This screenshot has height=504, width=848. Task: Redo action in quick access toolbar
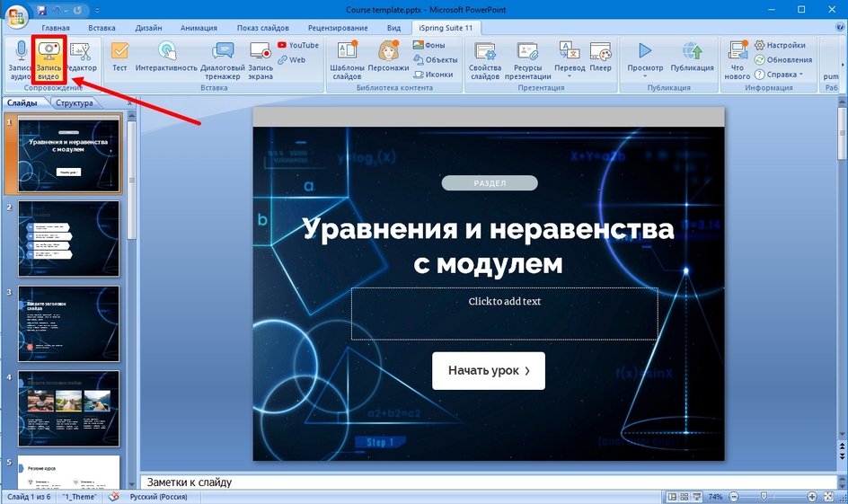(78, 10)
